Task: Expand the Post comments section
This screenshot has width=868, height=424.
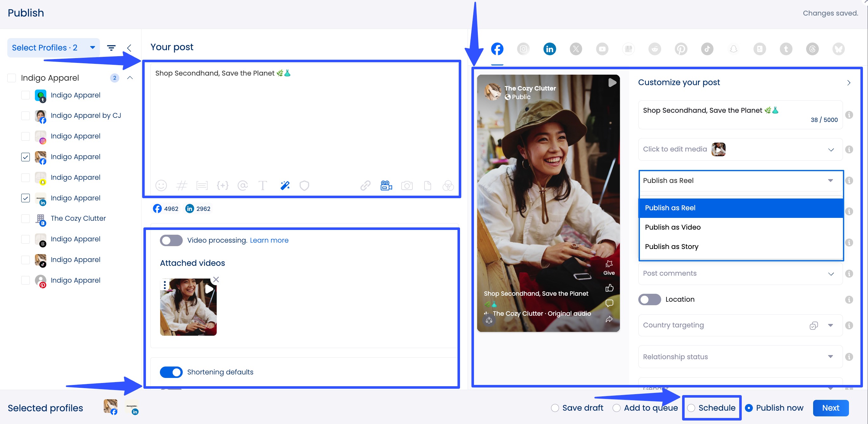Action: coord(831,273)
